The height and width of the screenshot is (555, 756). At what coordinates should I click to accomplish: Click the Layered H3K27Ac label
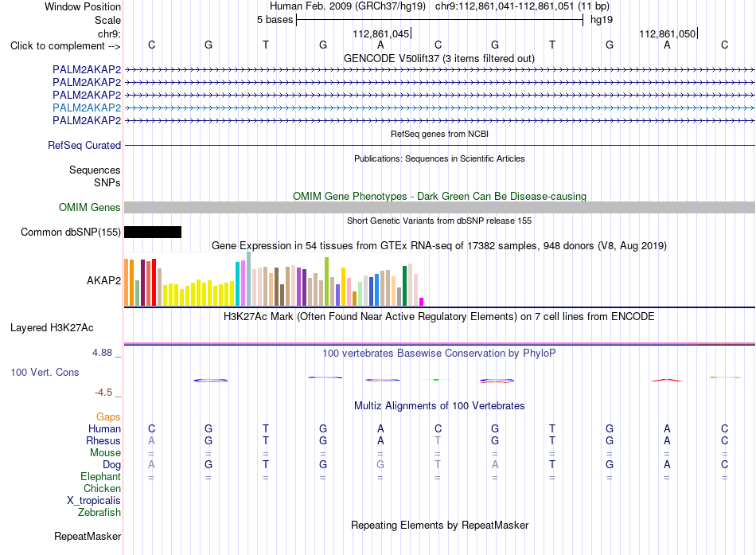tap(52, 328)
